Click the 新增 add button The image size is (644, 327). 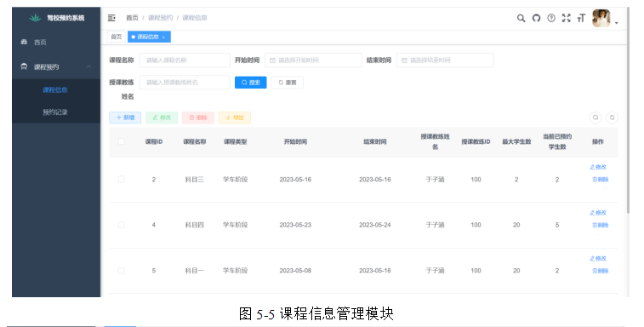125,118
